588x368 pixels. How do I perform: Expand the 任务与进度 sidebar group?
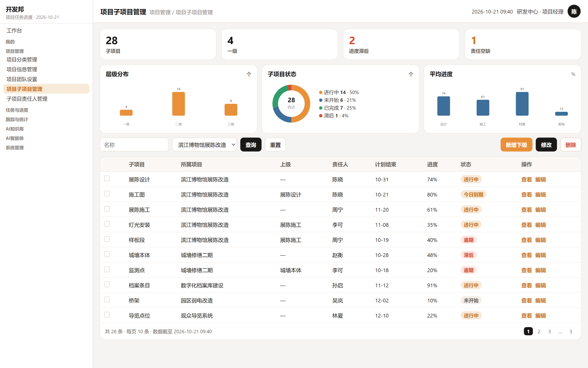click(x=17, y=110)
